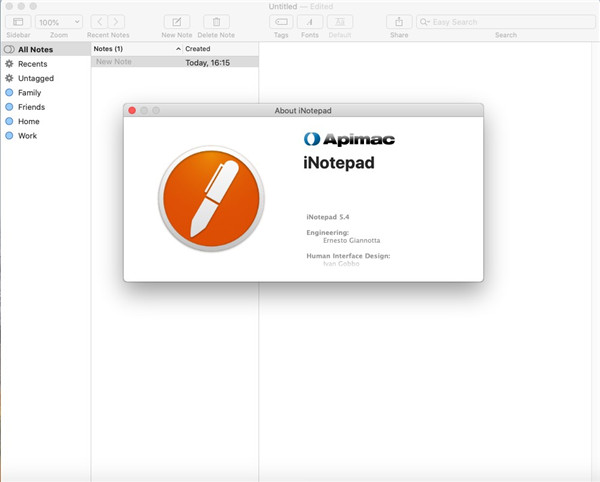This screenshot has height=482, width=600.
Task: Select the Work tag in sidebar
Action: pos(27,135)
